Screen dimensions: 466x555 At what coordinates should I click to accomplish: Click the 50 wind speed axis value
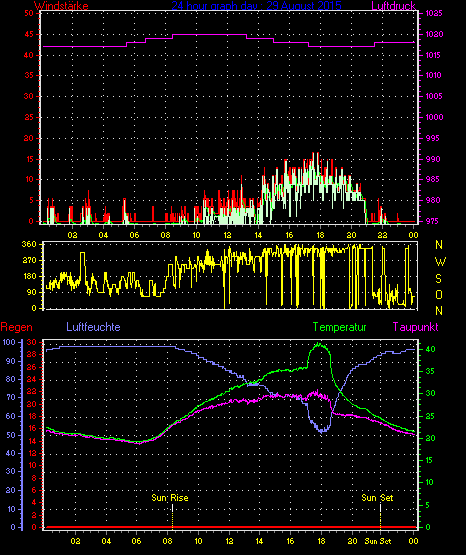pos(29,13)
